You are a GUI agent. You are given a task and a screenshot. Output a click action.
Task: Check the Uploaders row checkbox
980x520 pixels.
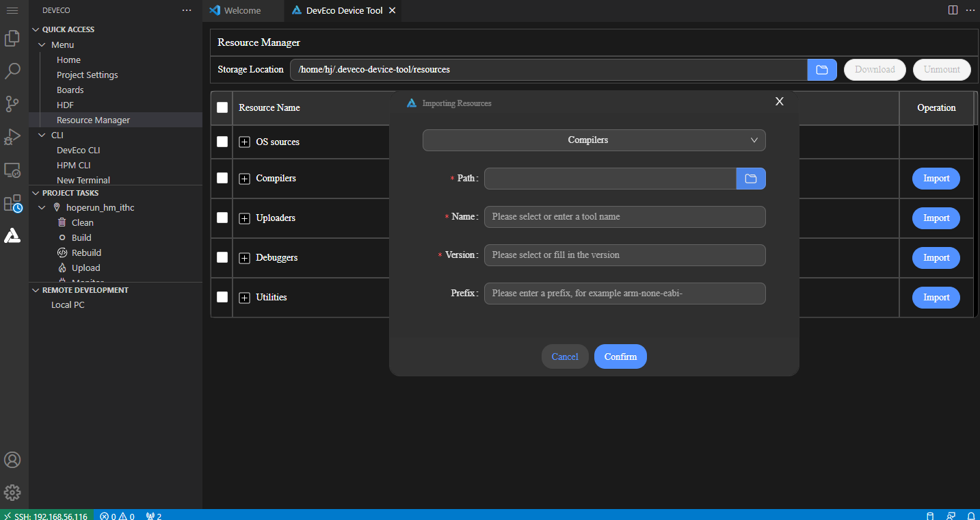[x=222, y=218]
